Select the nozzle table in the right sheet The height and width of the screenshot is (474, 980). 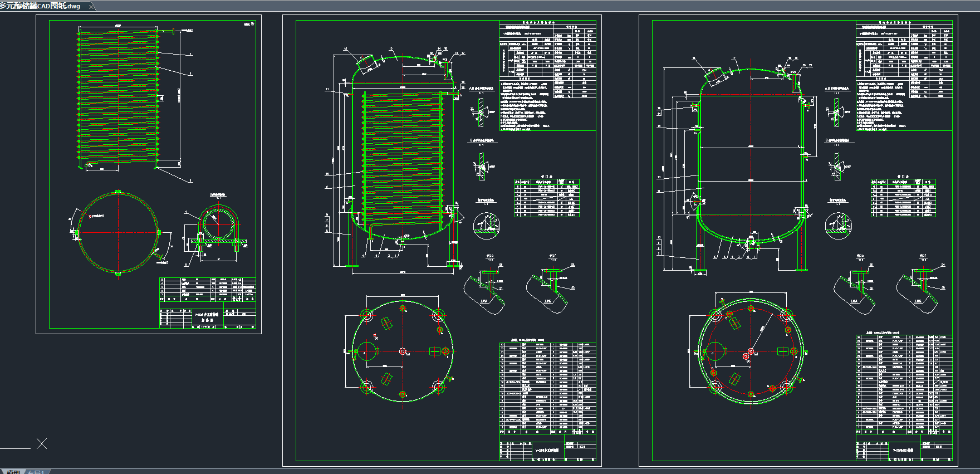coord(903,198)
